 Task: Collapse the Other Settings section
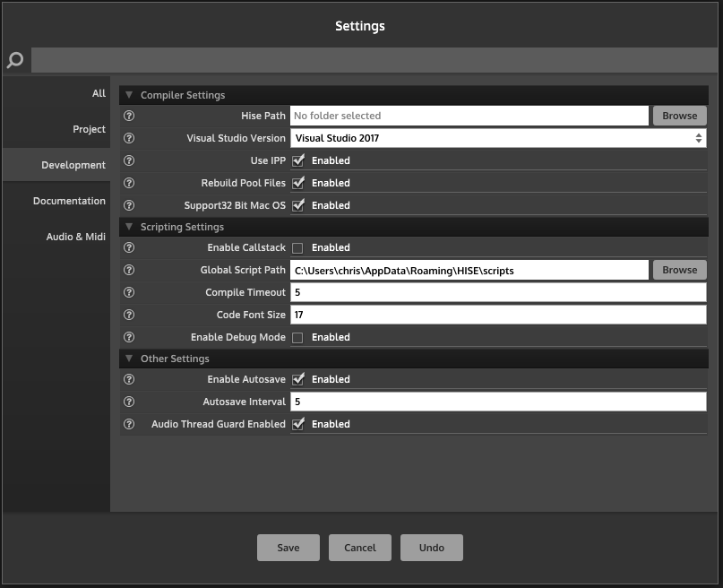[x=129, y=359]
